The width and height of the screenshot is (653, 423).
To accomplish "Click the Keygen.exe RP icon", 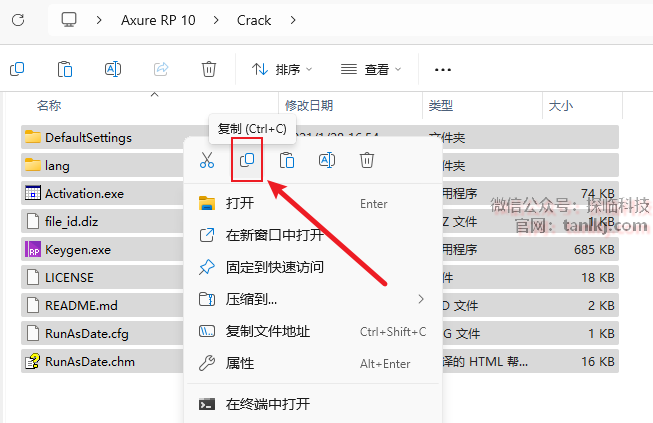I will (x=33, y=249).
